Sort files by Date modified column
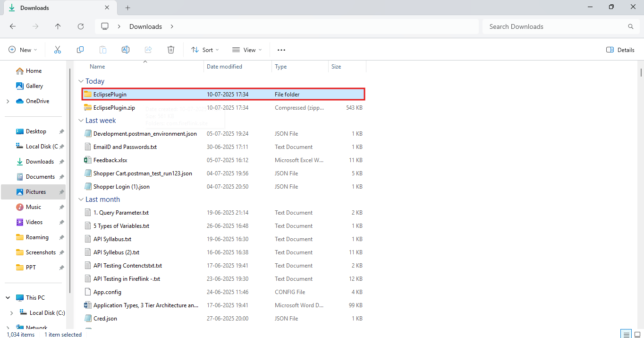 click(x=237, y=67)
